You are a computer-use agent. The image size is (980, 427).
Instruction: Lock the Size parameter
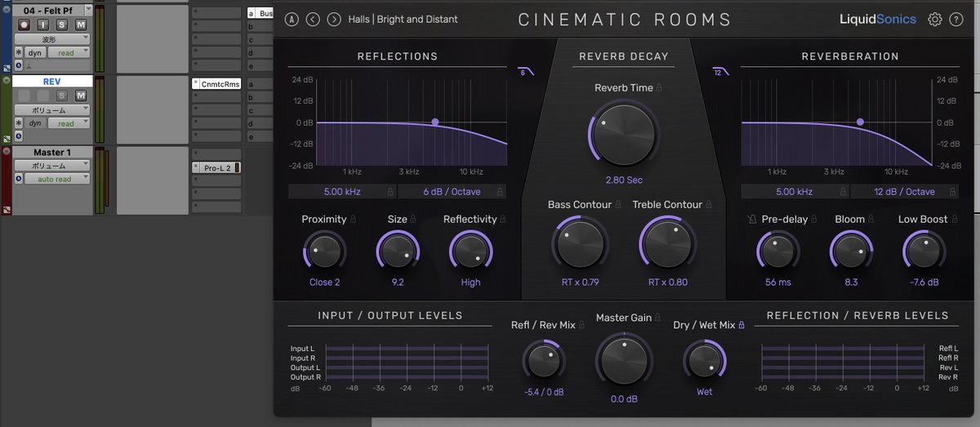pyautogui.click(x=413, y=219)
